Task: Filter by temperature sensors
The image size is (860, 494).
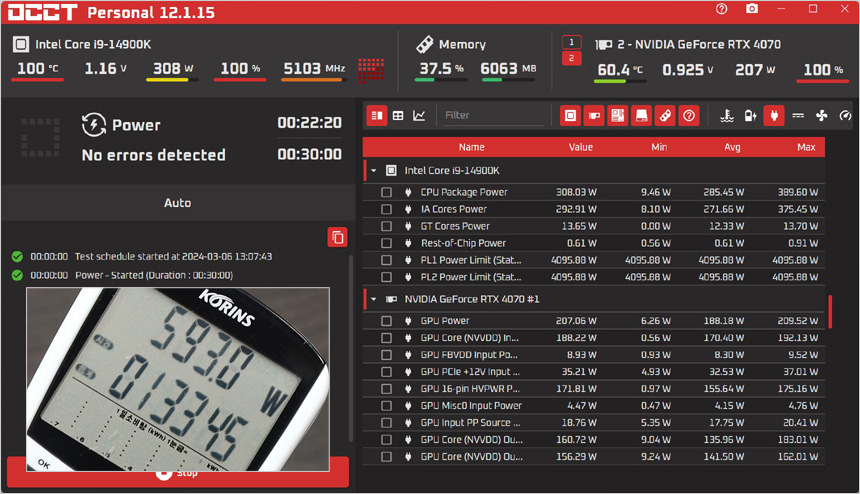Action: point(727,116)
